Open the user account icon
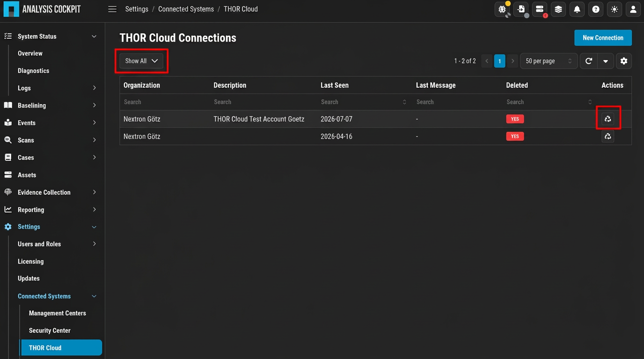The height and width of the screenshot is (359, 644). [633, 9]
